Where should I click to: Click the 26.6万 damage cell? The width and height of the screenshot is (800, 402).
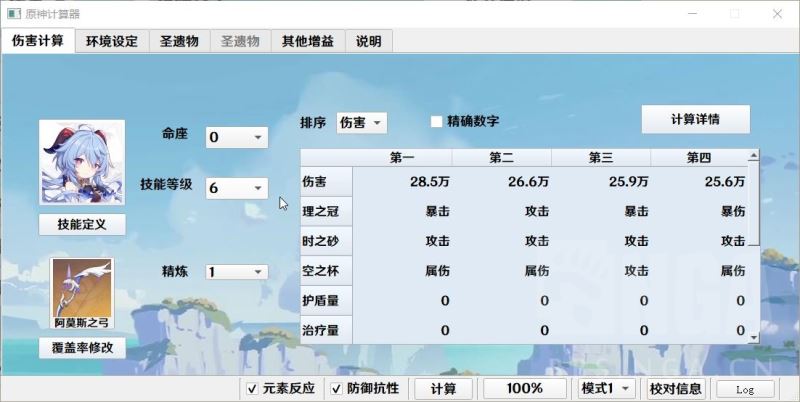[x=502, y=182]
